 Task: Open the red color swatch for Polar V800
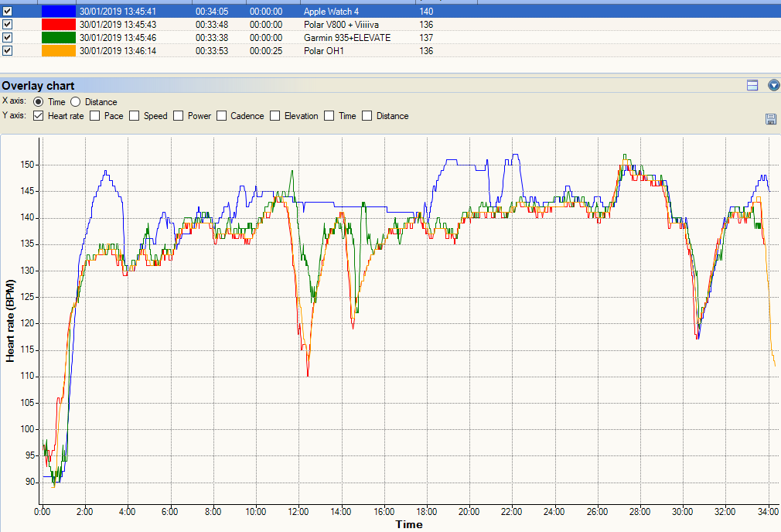click(59, 25)
